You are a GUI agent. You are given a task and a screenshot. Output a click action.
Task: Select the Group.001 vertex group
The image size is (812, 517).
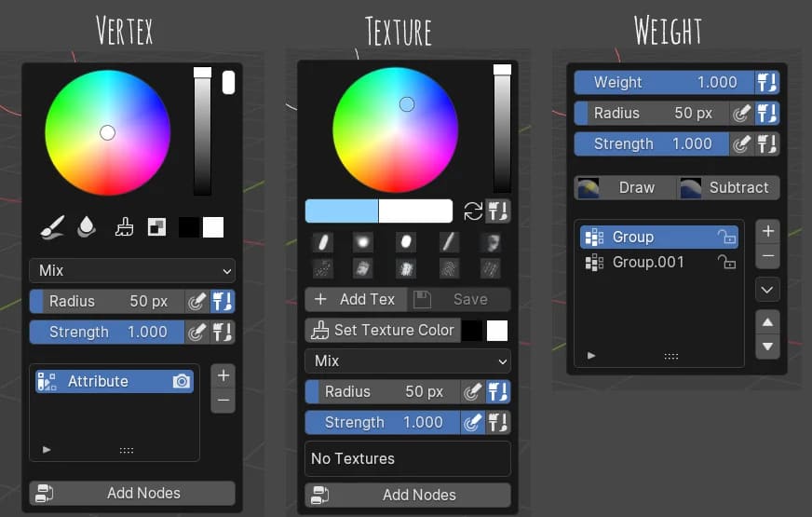tap(647, 263)
